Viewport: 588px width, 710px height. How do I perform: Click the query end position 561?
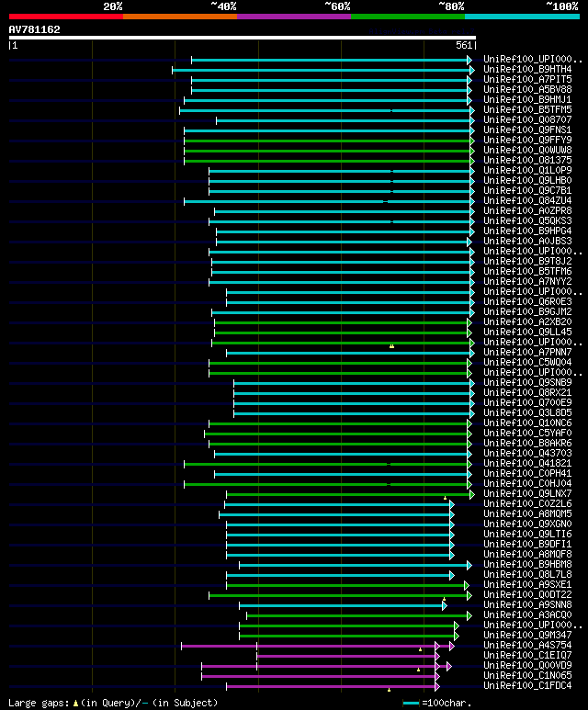click(464, 45)
